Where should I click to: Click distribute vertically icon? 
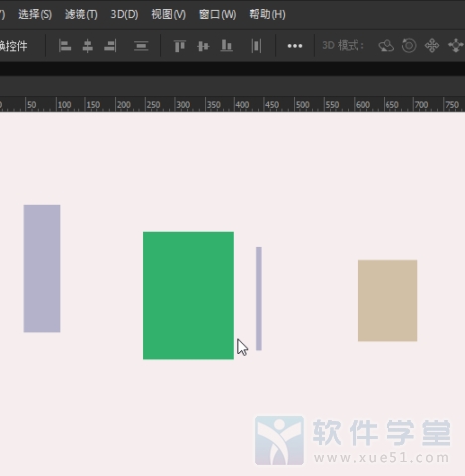pyautogui.click(x=141, y=46)
